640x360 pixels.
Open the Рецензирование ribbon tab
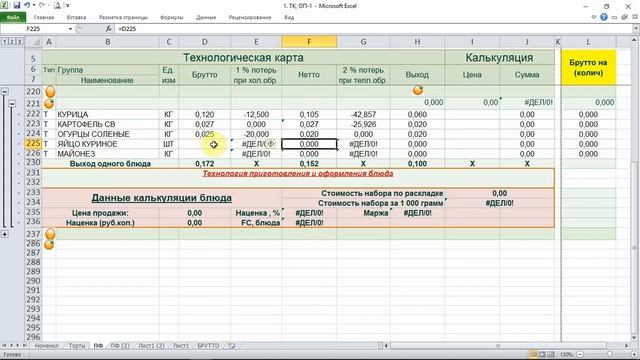point(250,18)
